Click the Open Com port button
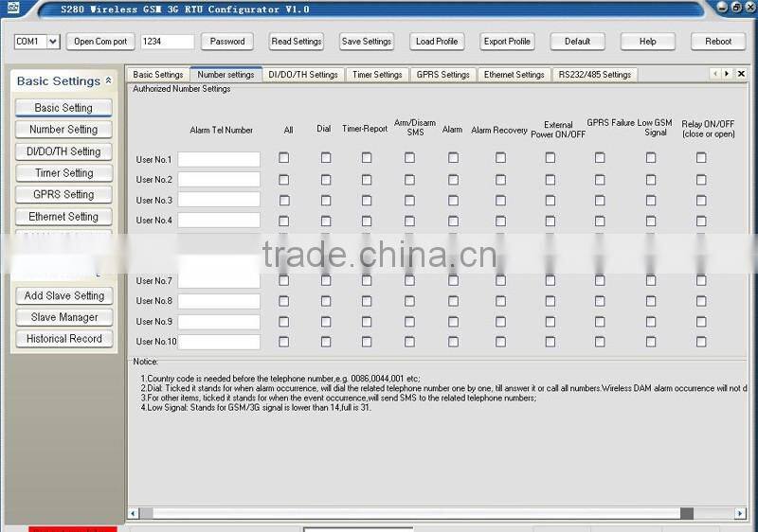 [100, 42]
